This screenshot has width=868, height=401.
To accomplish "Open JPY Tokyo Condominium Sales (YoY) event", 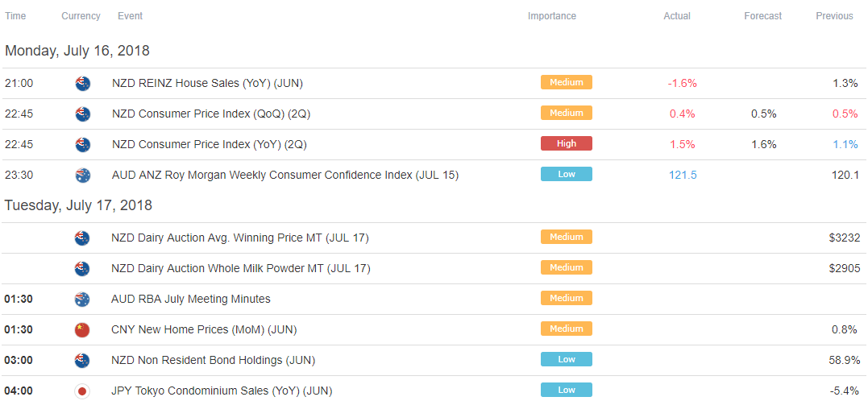I will click(x=222, y=391).
